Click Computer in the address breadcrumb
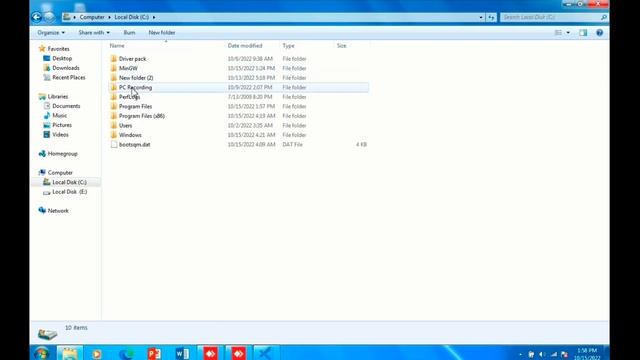 click(x=92, y=17)
